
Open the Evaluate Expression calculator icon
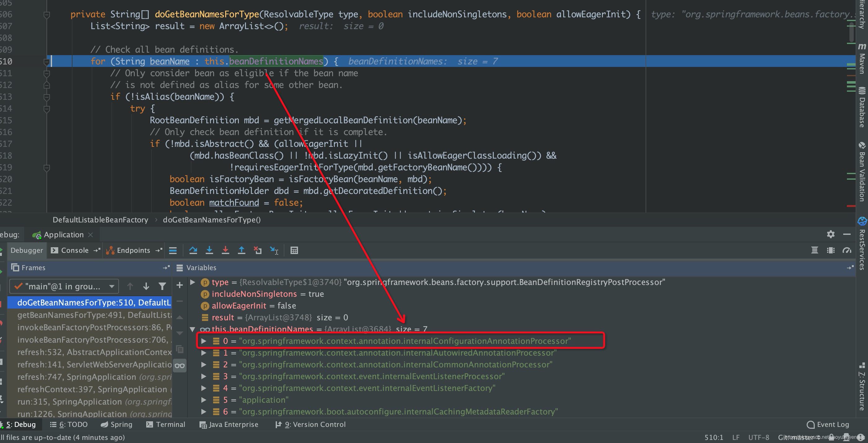tap(294, 250)
